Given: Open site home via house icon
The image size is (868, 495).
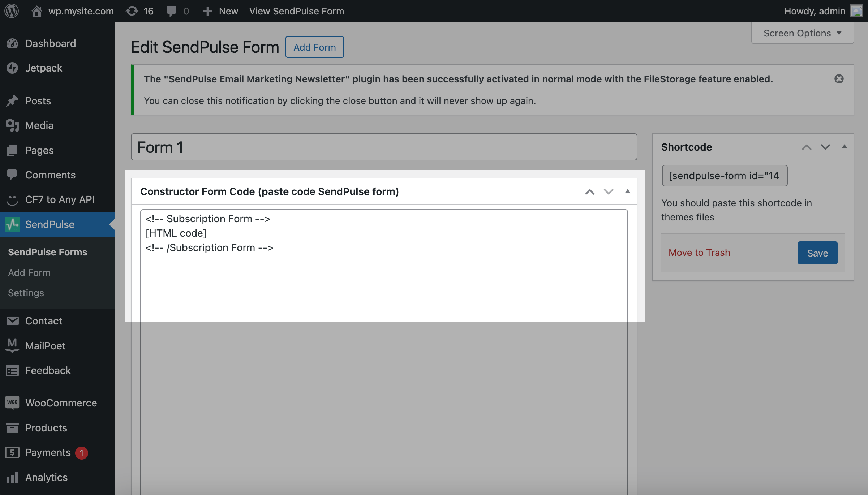Looking at the screenshot, I should tap(36, 11).
